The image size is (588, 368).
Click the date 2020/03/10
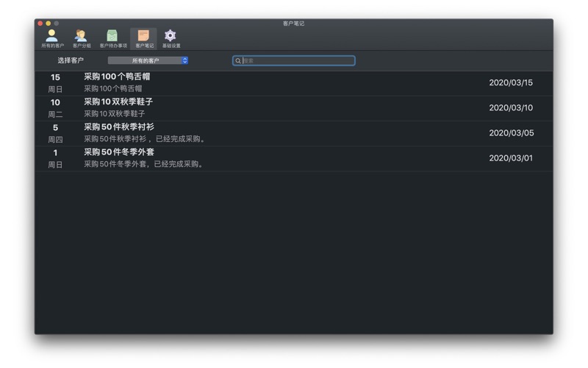click(x=511, y=107)
